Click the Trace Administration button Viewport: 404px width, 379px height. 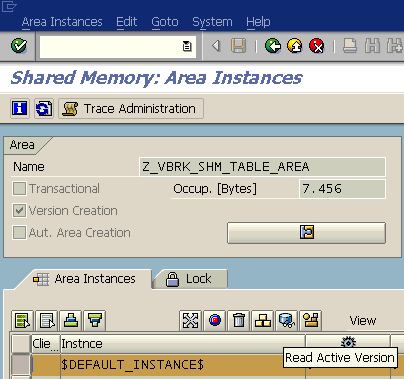pos(131,108)
